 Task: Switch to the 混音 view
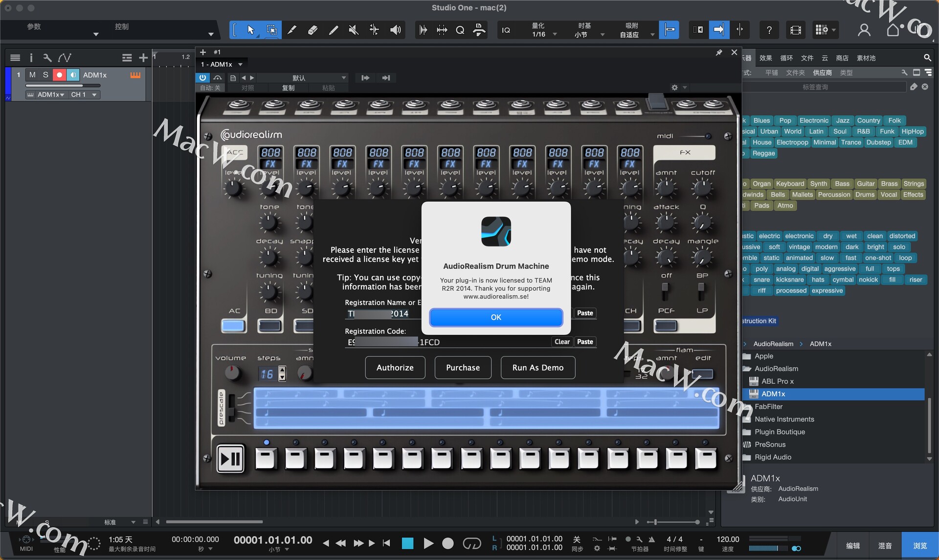(x=885, y=546)
